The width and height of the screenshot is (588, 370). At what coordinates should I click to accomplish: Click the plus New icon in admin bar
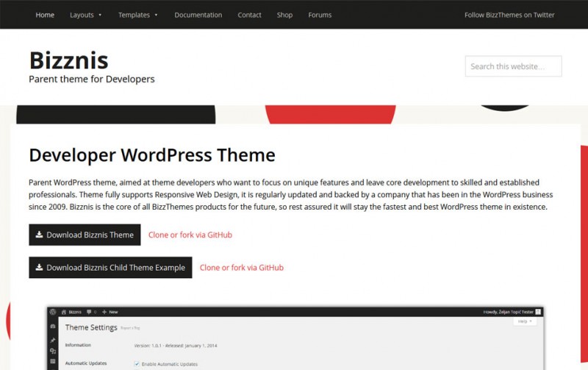click(x=105, y=312)
